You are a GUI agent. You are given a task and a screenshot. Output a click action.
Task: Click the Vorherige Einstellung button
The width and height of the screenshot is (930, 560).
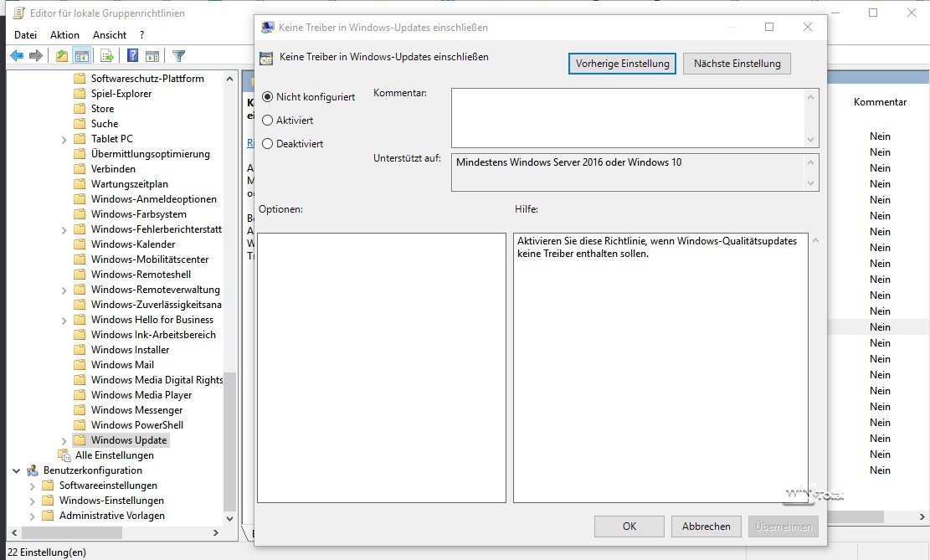point(622,64)
